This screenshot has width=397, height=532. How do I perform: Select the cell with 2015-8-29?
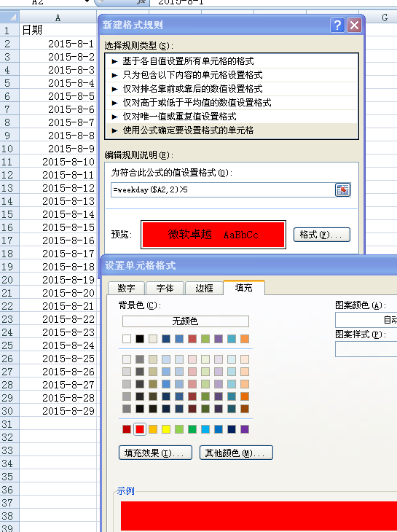point(58,411)
